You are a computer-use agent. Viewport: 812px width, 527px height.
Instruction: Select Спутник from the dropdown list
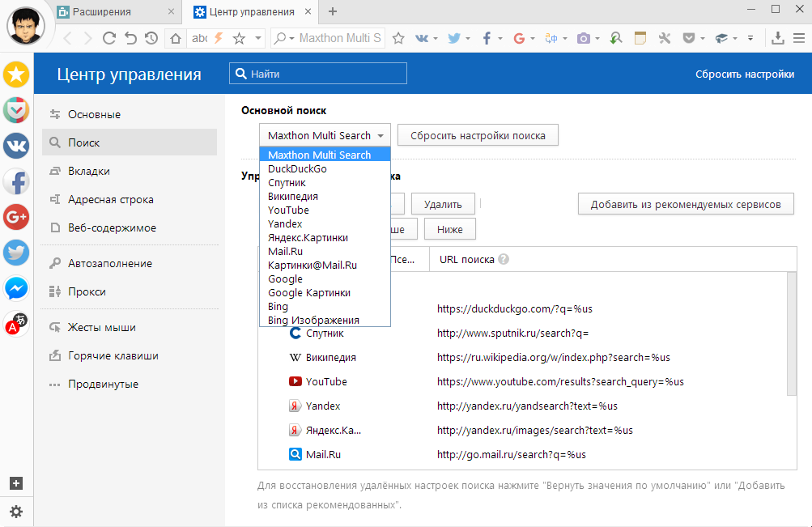[325, 183]
